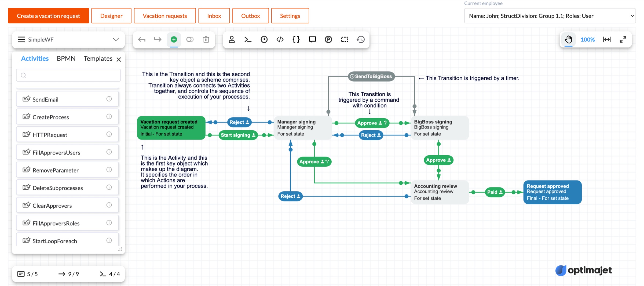
Task: Toggle the create transition tool icon
Action: (x=190, y=40)
